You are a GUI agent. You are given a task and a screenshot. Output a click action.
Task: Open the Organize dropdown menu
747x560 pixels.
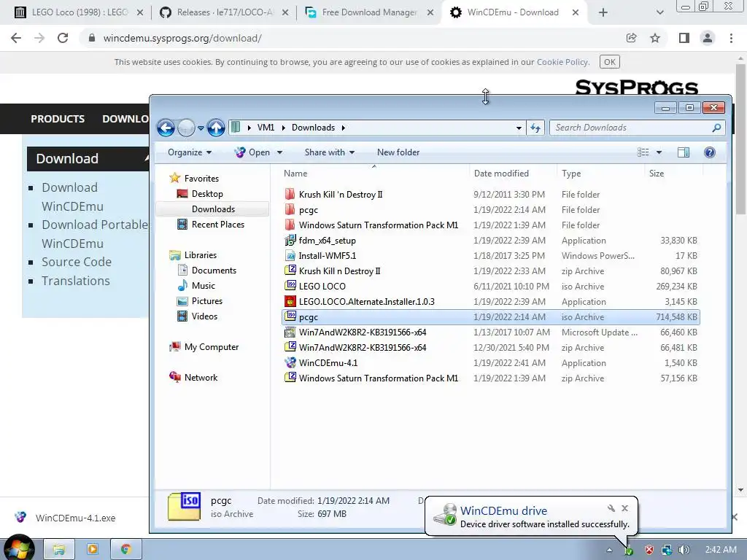click(190, 152)
